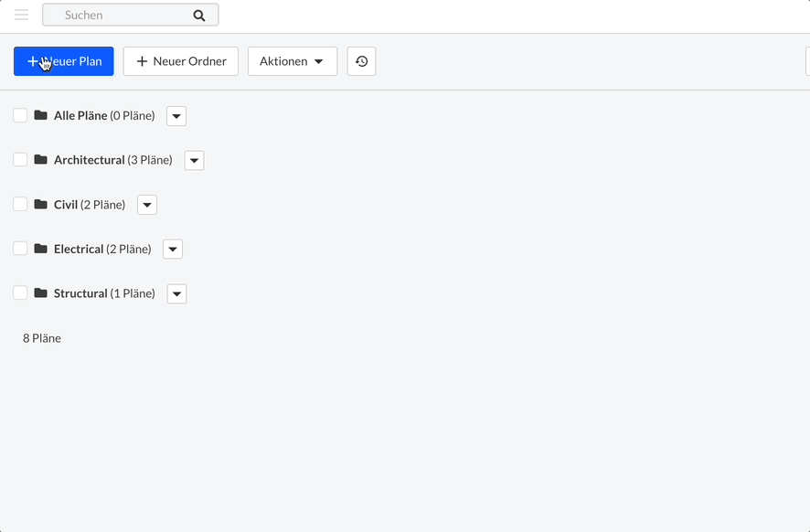Select the Civil folder checkbox

(x=20, y=204)
